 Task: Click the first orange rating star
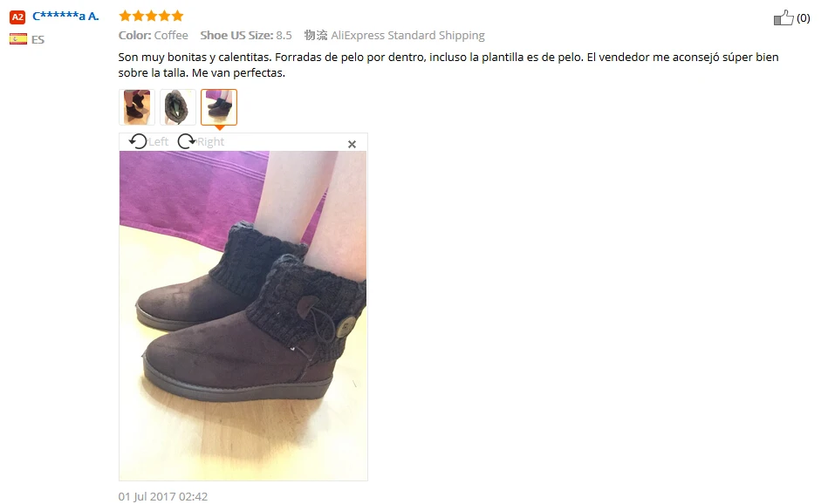tap(125, 16)
